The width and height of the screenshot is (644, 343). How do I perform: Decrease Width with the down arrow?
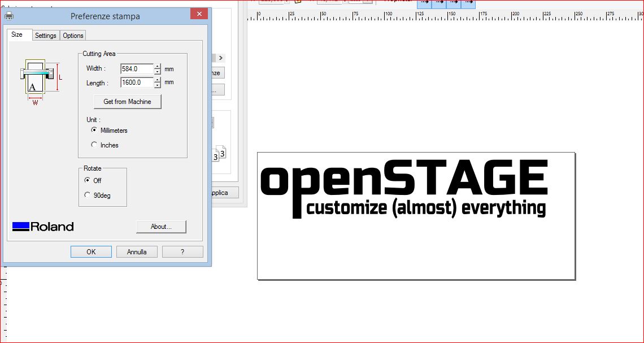[158, 71]
